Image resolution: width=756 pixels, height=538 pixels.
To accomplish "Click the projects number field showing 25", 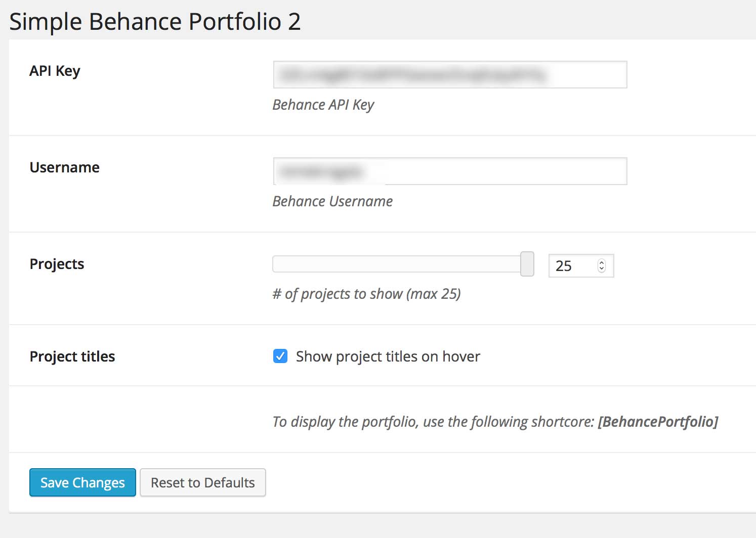I will click(581, 265).
